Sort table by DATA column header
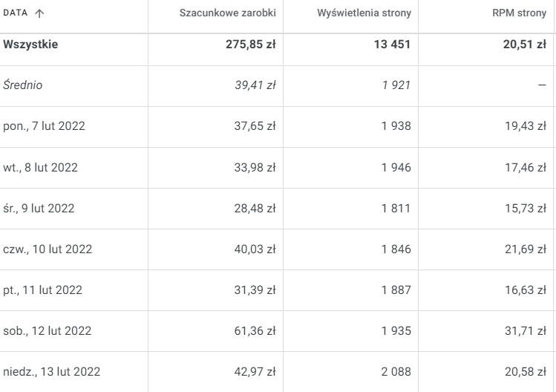This screenshot has height=392, width=556. coord(16,15)
